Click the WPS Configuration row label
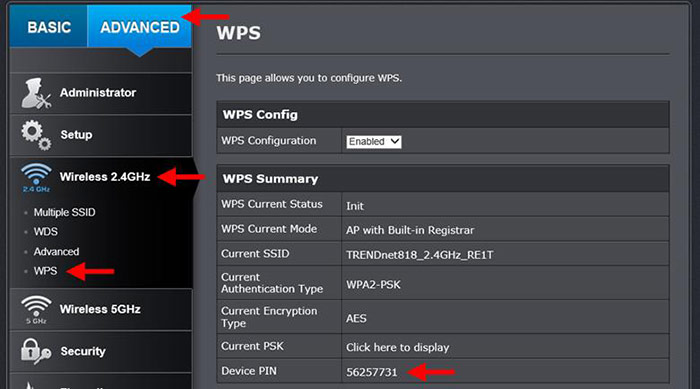This screenshot has height=389, width=700. (x=268, y=141)
